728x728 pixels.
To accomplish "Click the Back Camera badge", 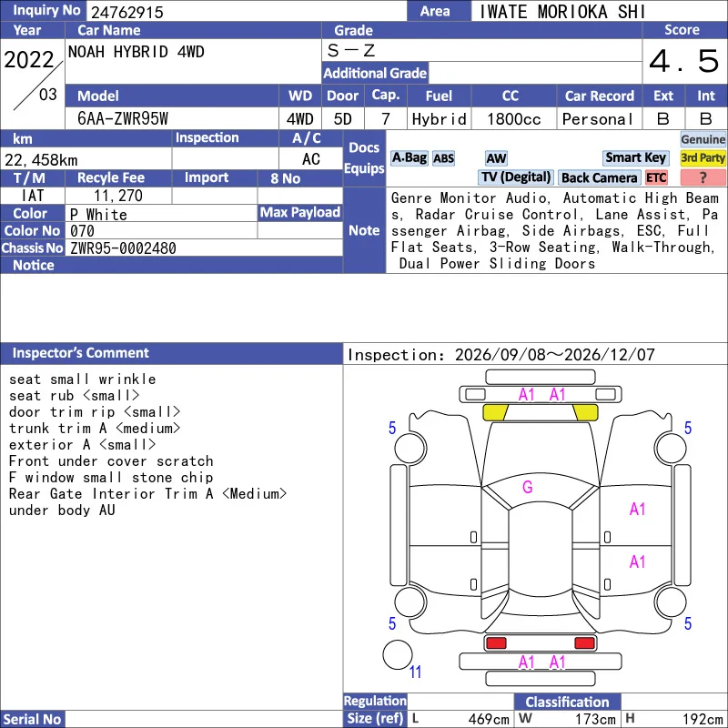I will click(x=599, y=177).
